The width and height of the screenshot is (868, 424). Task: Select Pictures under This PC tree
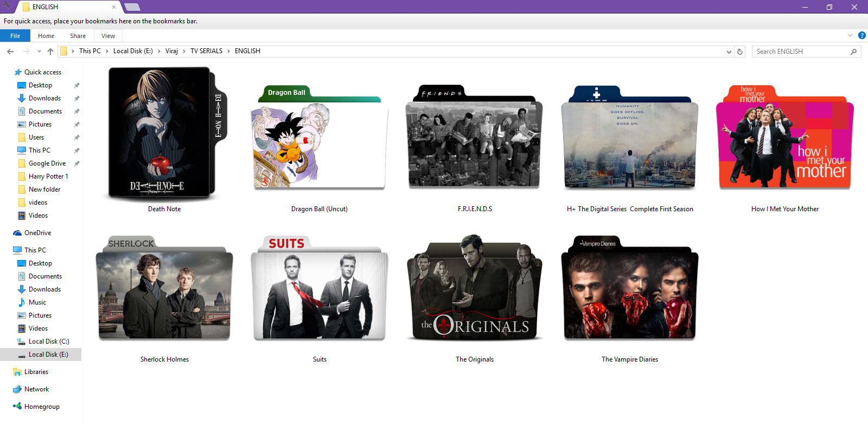click(x=40, y=315)
